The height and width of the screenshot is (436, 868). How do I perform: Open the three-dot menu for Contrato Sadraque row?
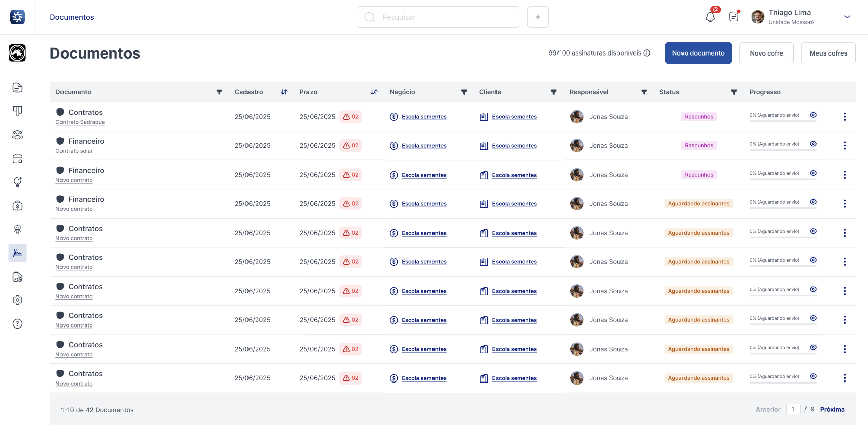(x=845, y=117)
